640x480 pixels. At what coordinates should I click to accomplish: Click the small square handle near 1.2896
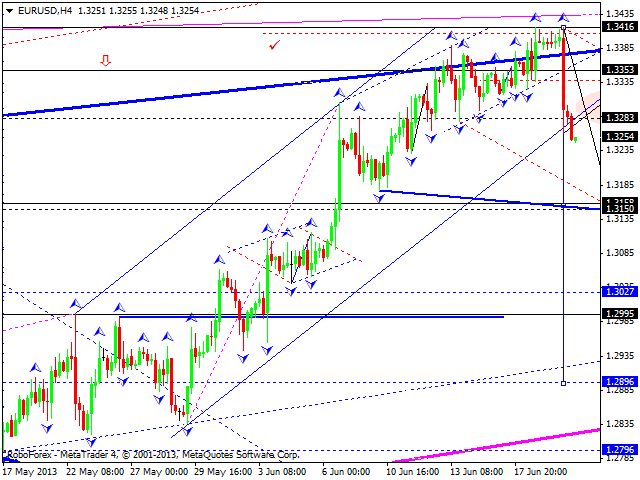pos(565,382)
